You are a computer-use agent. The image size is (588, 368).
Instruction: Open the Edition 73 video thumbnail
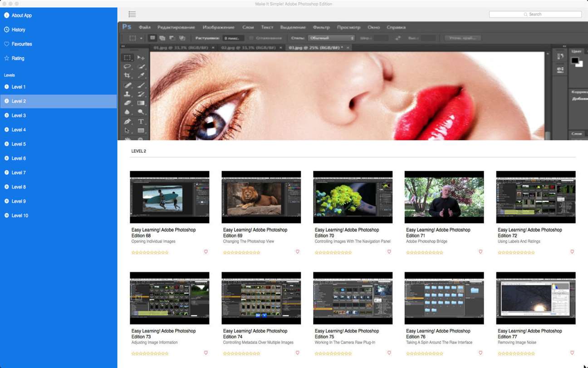click(x=170, y=298)
